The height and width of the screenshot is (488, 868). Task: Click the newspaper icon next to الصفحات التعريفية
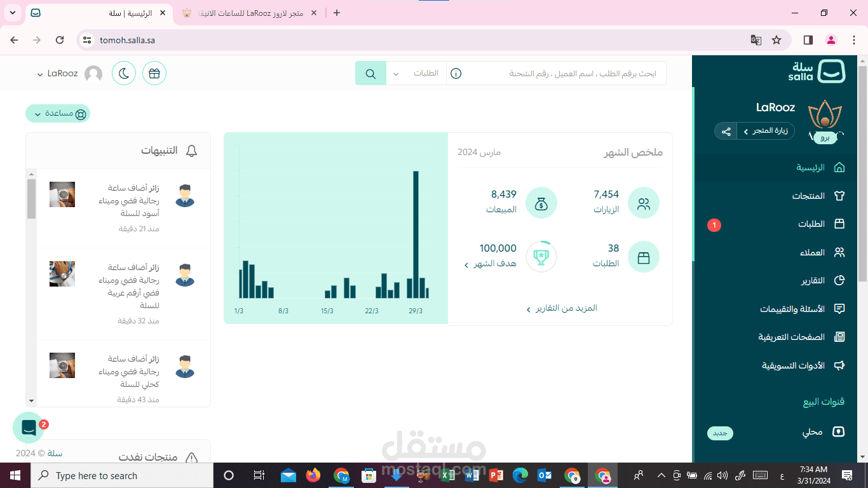[x=839, y=337]
